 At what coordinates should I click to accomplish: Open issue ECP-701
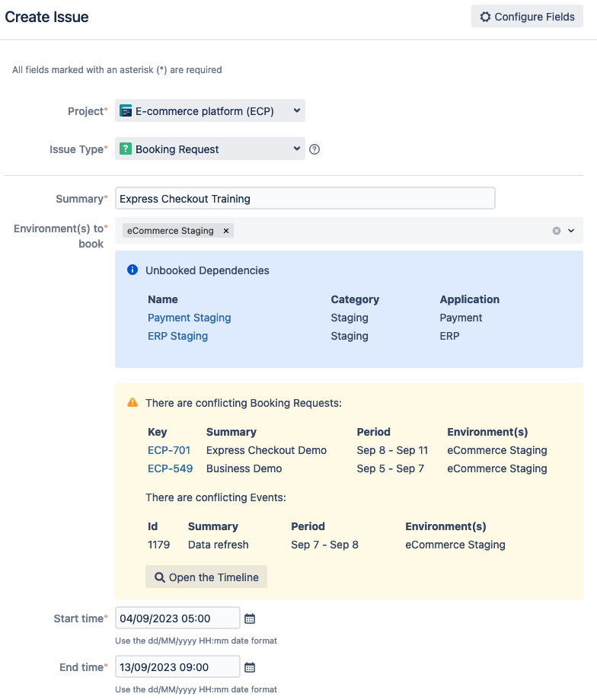169,450
